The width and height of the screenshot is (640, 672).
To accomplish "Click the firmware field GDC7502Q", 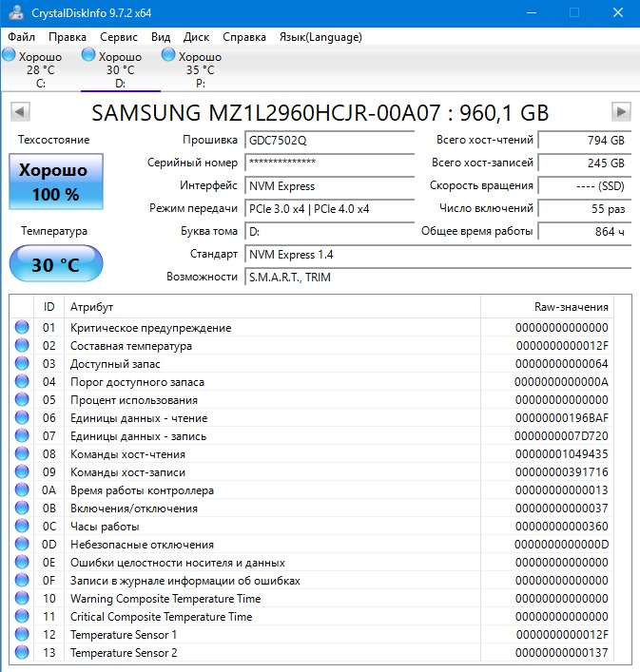I will pyautogui.click(x=330, y=140).
